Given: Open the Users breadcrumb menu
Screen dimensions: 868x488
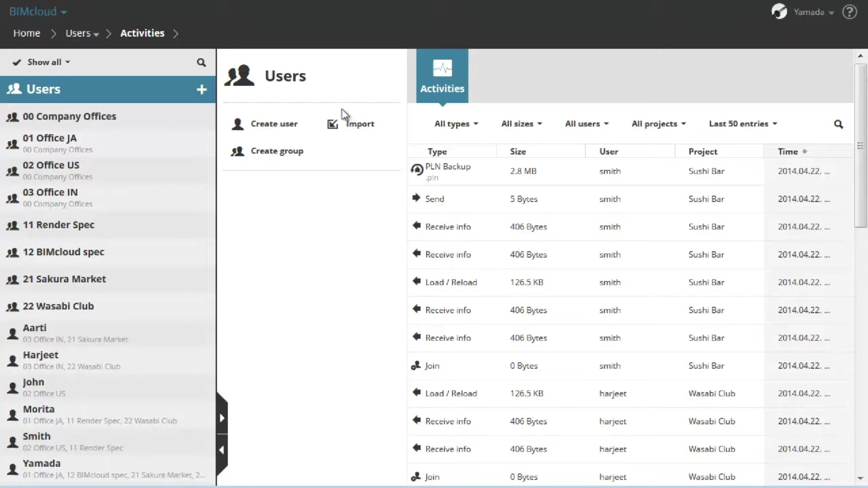Looking at the screenshot, I should click(x=82, y=33).
